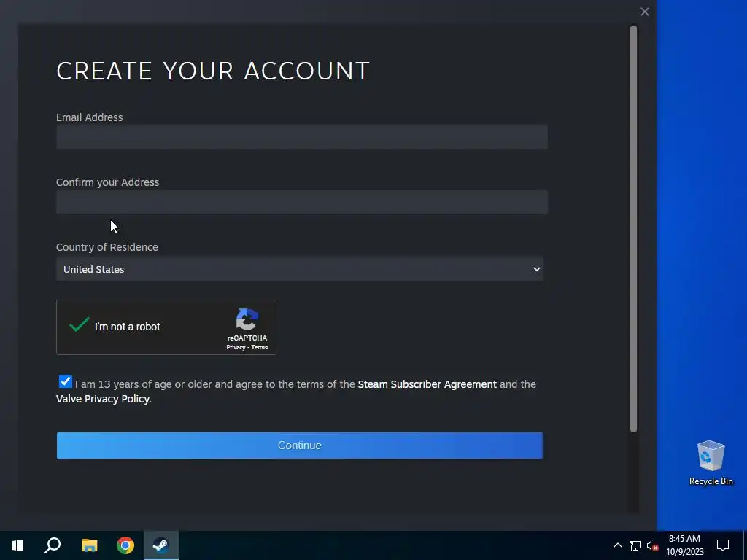Open the Country of Residence dropdown
This screenshot has width=747, height=560.
tap(300, 269)
